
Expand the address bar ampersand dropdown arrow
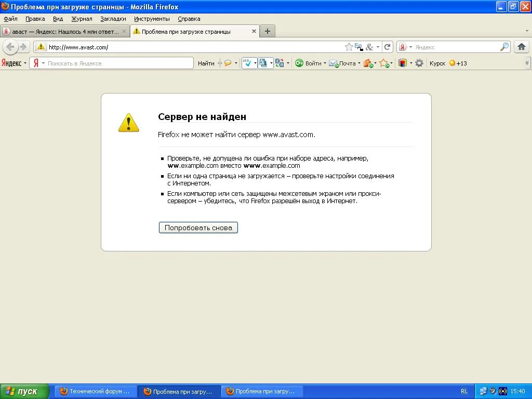pos(378,47)
